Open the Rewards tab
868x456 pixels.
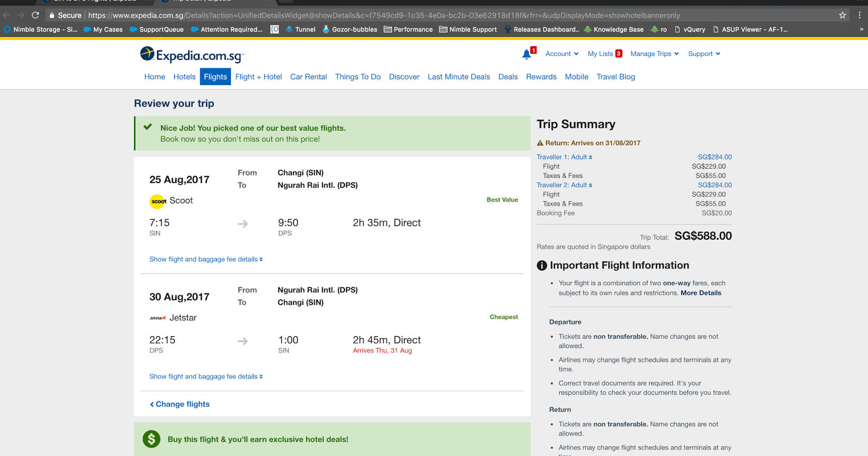(541, 76)
